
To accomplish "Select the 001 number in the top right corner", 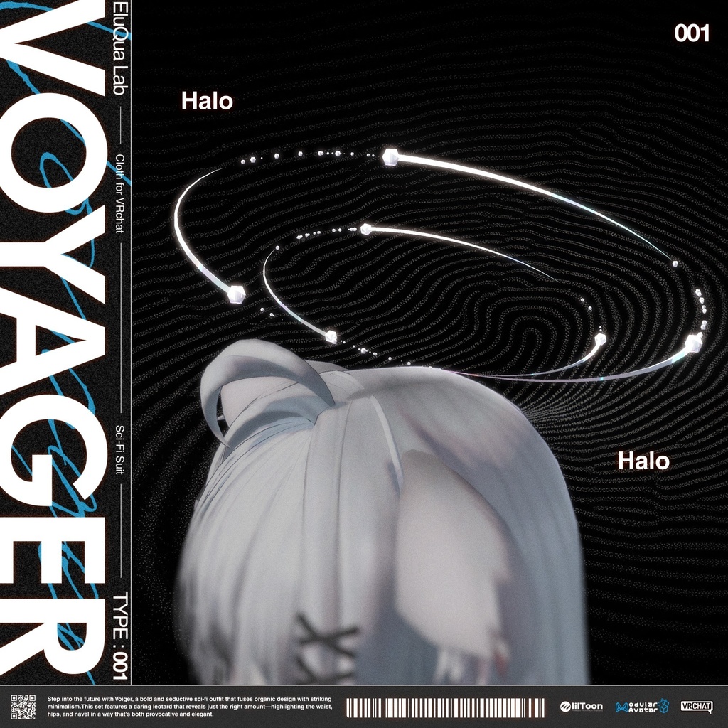I will [692, 34].
